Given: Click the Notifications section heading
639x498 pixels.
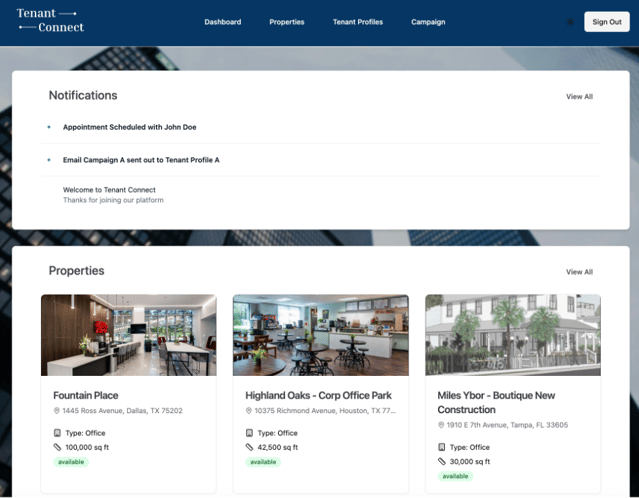Looking at the screenshot, I should 83,95.
